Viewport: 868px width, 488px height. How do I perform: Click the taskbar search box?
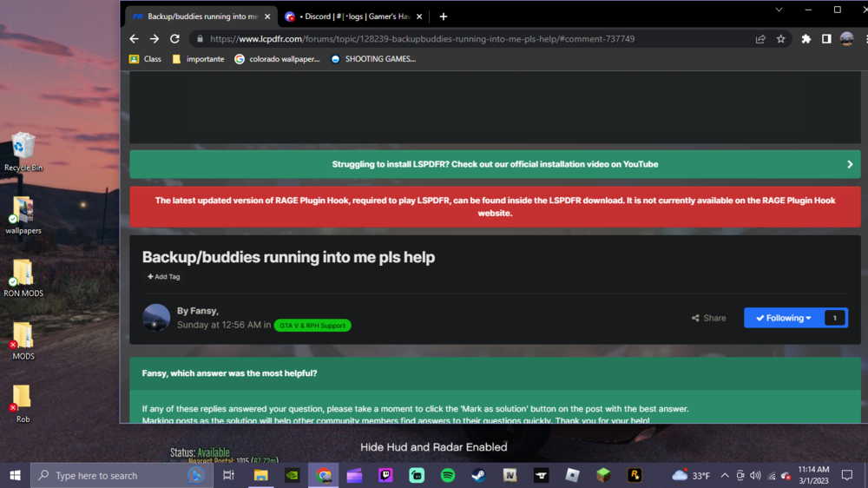[122, 475]
